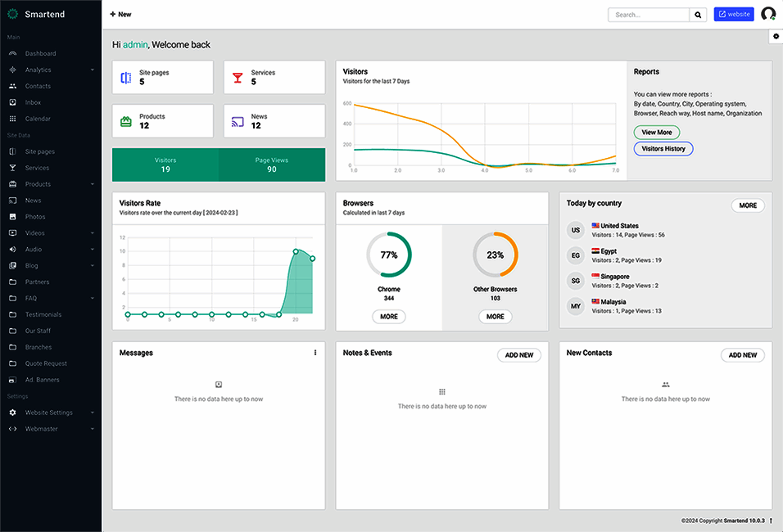Switch to the Page Views tab

tap(272, 165)
